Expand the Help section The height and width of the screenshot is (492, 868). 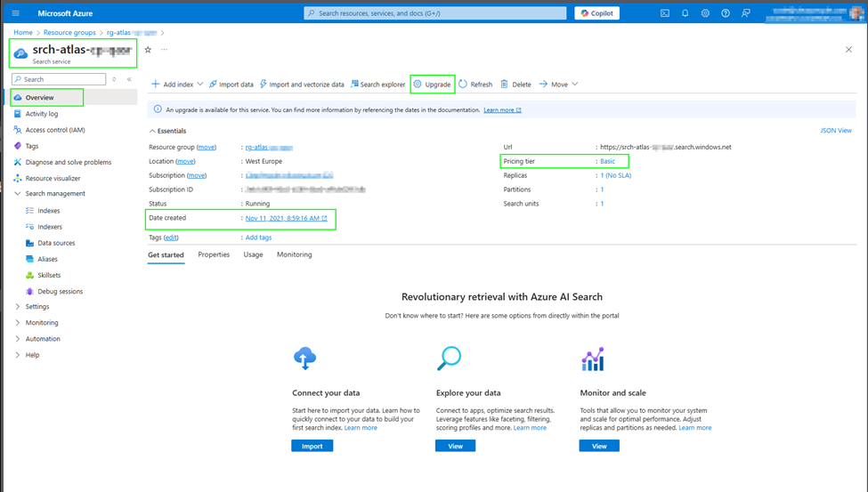(17, 355)
